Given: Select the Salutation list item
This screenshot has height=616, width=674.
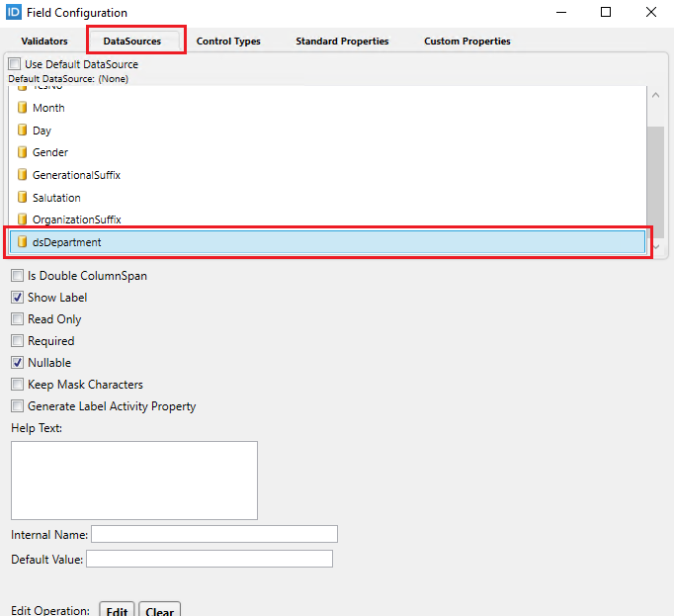Looking at the screenshot, I should [x=327, y=198].
